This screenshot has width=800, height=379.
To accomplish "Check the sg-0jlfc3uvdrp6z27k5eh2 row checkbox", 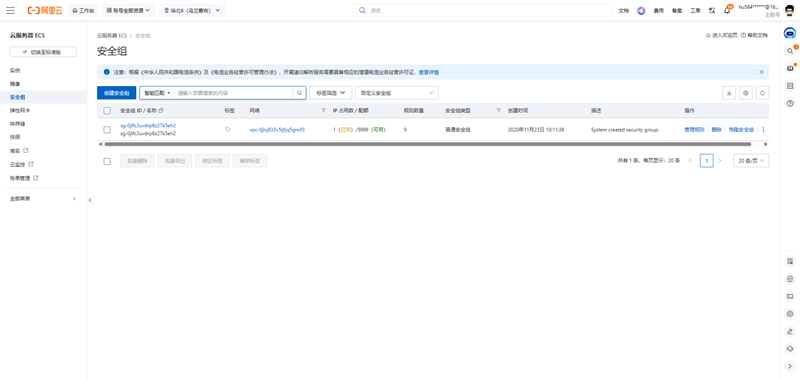I will coord(107,130).
